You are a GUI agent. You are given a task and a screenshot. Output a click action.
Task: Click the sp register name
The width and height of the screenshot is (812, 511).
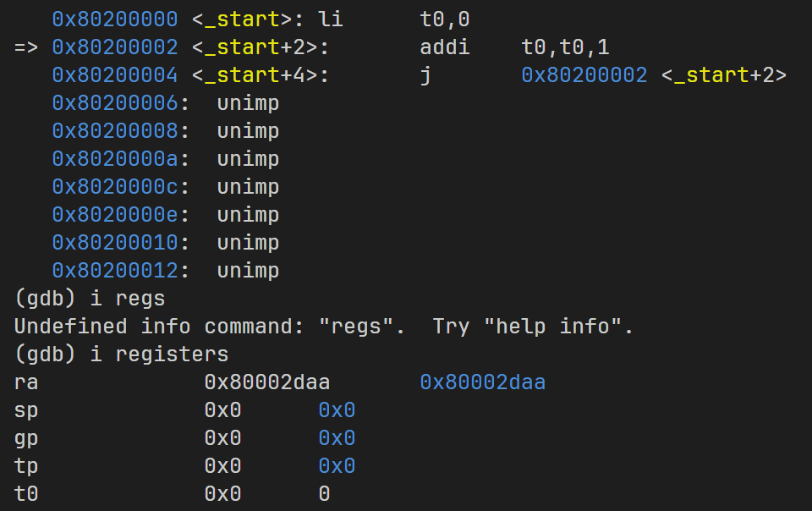coord(26,410)
